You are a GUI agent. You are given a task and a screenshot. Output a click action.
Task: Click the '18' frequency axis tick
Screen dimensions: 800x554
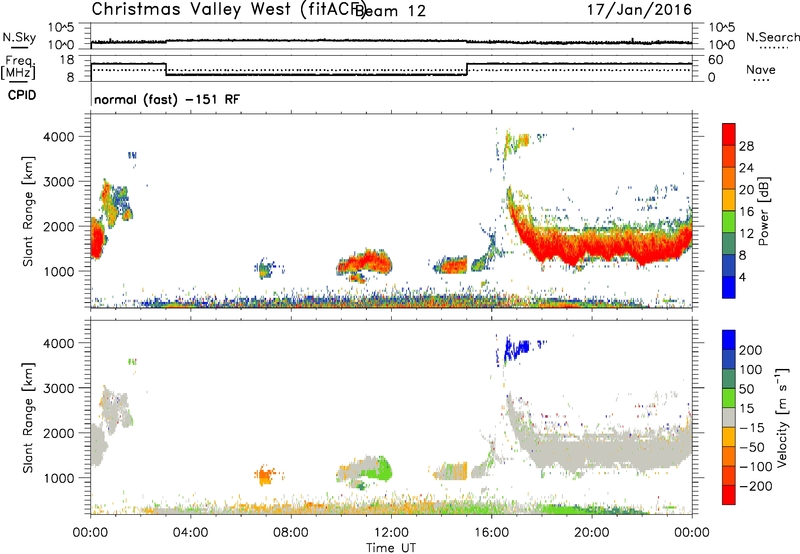(x=67, y=60)
